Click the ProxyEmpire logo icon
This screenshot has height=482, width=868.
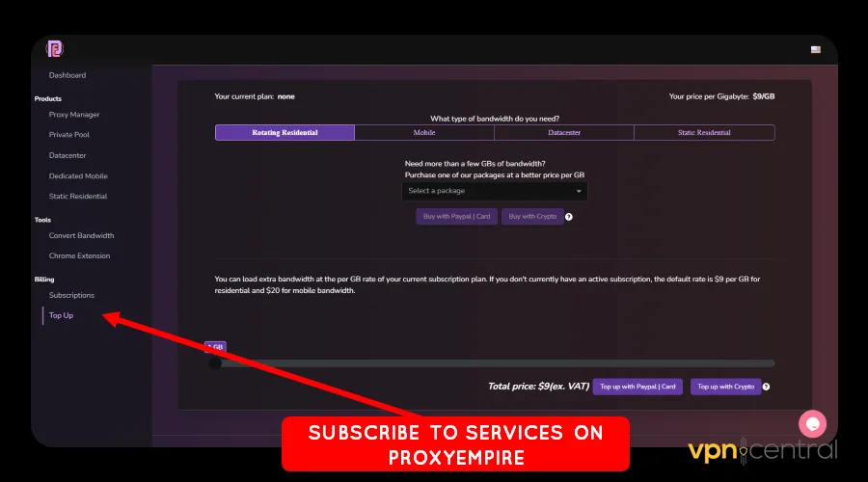pos(55,49)
